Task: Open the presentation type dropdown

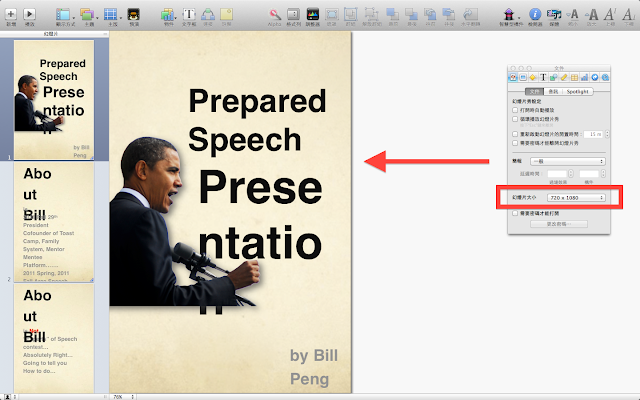Action: 567,161
